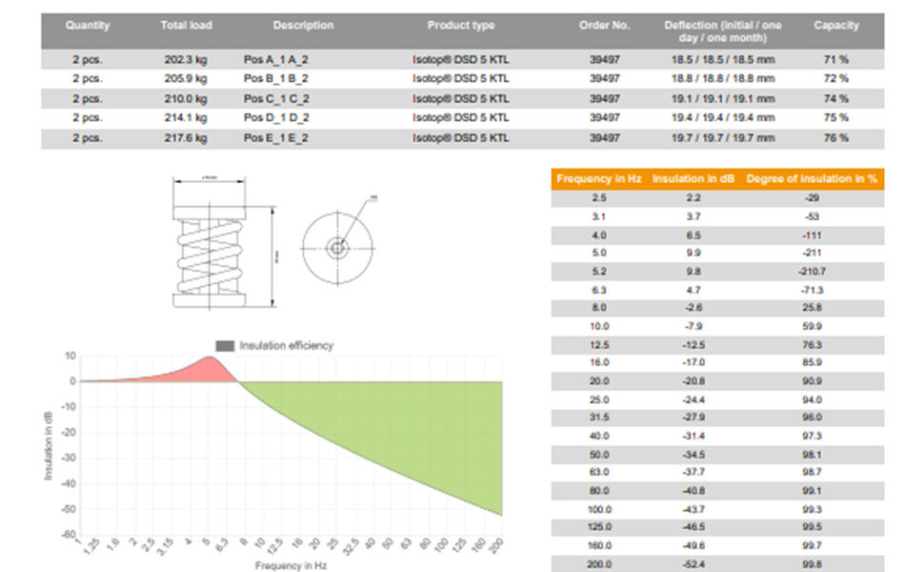The height and width of the screenshot is (572, 924).
Task: Select the Quantity column header
Action: pyautogui.click(x=88, y=26)
